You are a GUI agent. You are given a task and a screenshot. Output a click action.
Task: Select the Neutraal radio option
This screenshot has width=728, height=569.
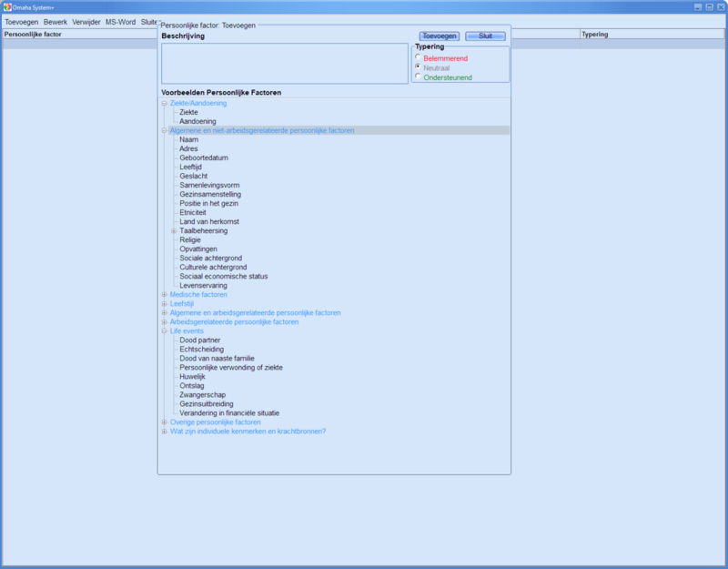[x=418, y=67]
